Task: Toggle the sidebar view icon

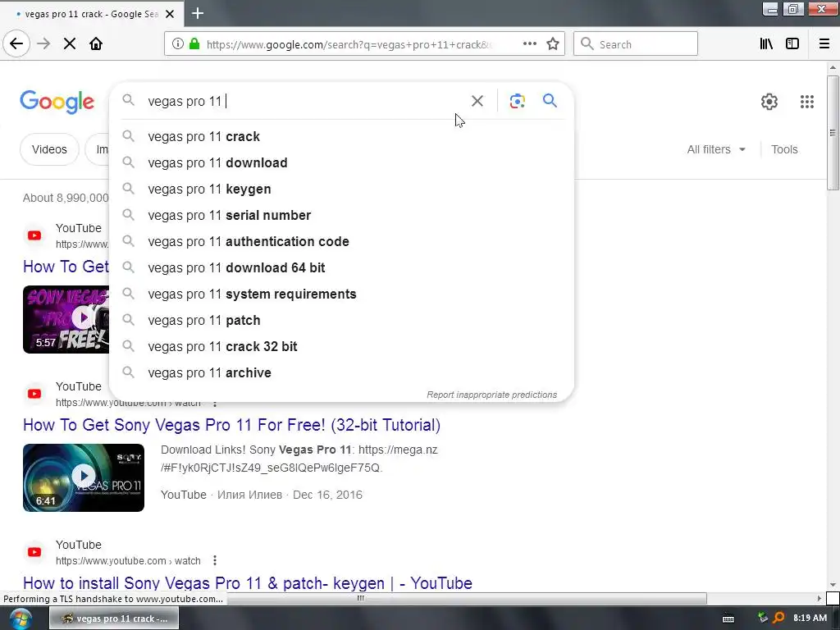Action: pos(792,44)
